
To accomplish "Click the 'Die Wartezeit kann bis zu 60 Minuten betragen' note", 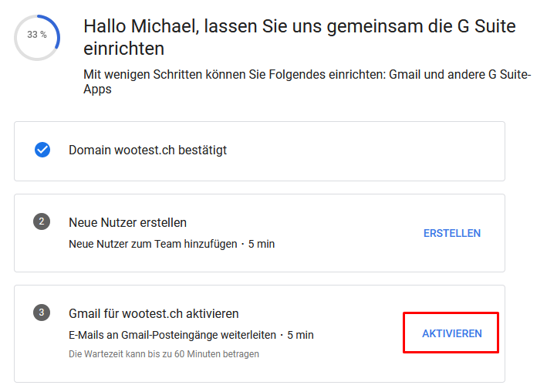I will pos(164,354).
